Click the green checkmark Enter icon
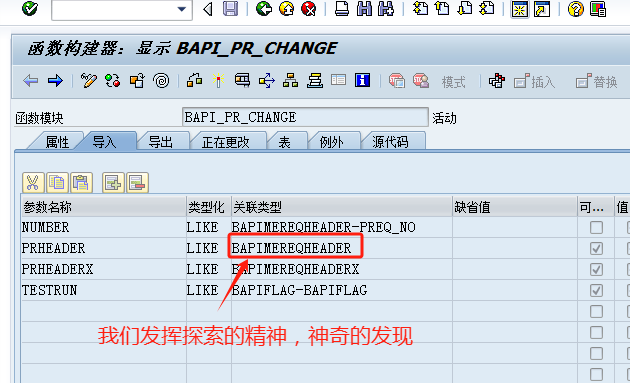Viewport: 630px width, 383px height. click(x=30, y=9)
